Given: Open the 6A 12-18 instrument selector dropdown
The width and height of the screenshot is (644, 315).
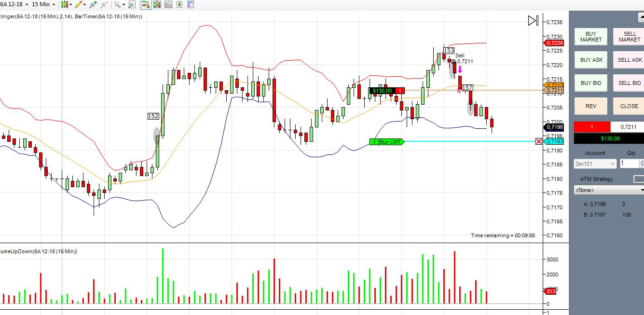Looking at the screenshot, I should [14, 4].
